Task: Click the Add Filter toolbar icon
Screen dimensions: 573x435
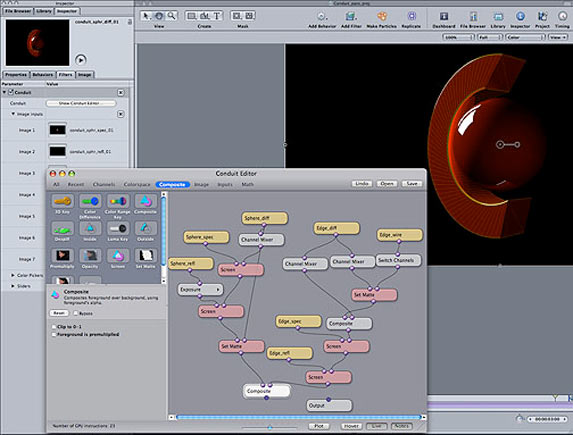Action: pos(351,16)
